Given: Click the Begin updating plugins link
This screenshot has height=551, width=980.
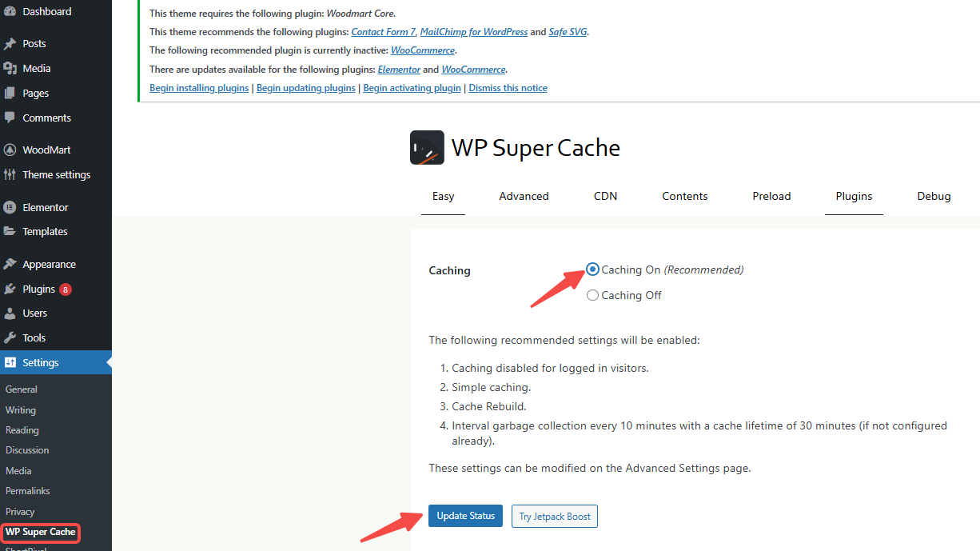Looking at the screenshot, I should click(x=305, y=87).
